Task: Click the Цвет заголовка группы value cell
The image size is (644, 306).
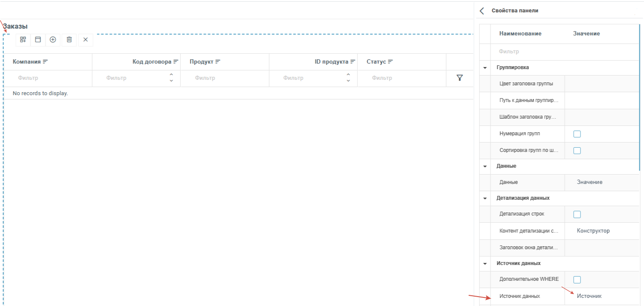Action: (601, 84)
